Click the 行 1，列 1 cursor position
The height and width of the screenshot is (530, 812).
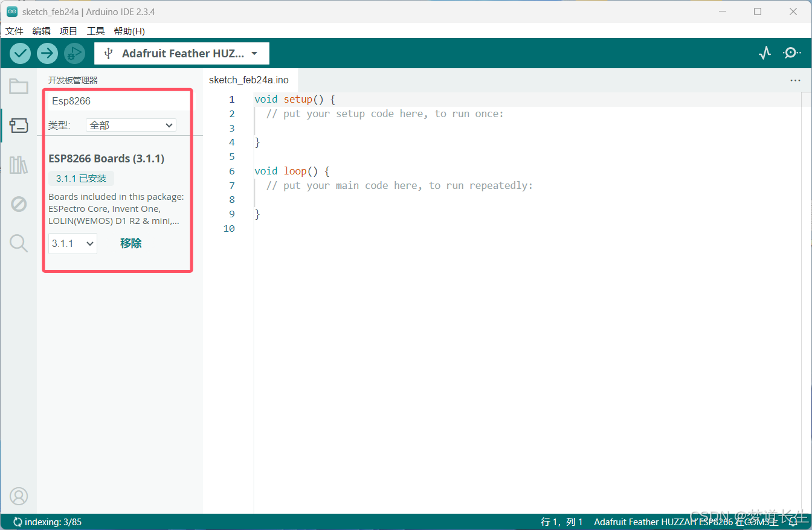pos(562,522)
